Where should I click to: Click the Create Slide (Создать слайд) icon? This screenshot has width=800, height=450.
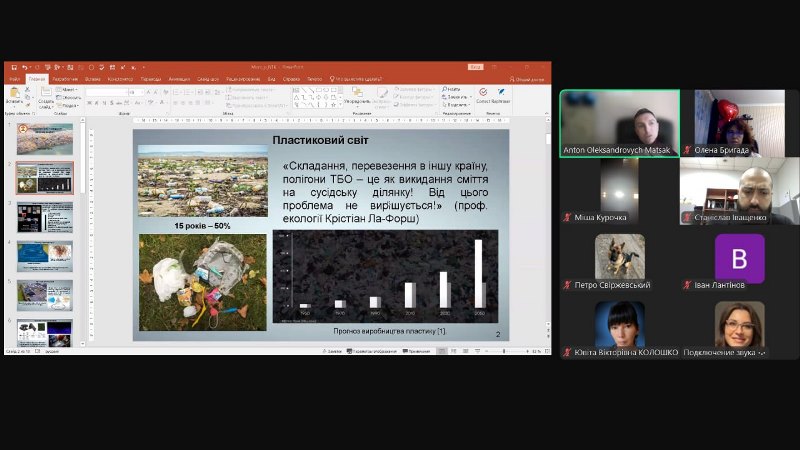45,94
